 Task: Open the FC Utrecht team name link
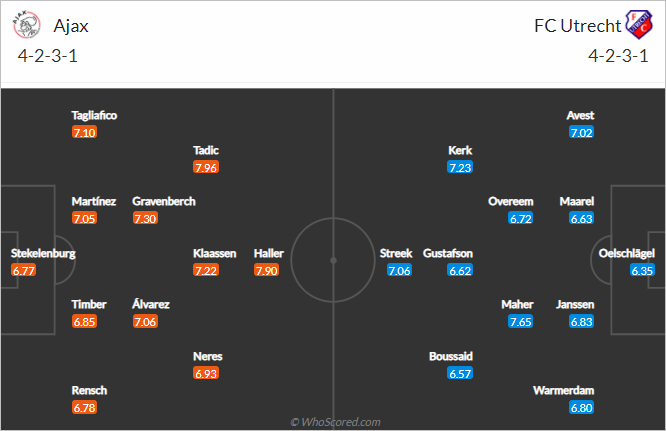click(x=577, y=26)
